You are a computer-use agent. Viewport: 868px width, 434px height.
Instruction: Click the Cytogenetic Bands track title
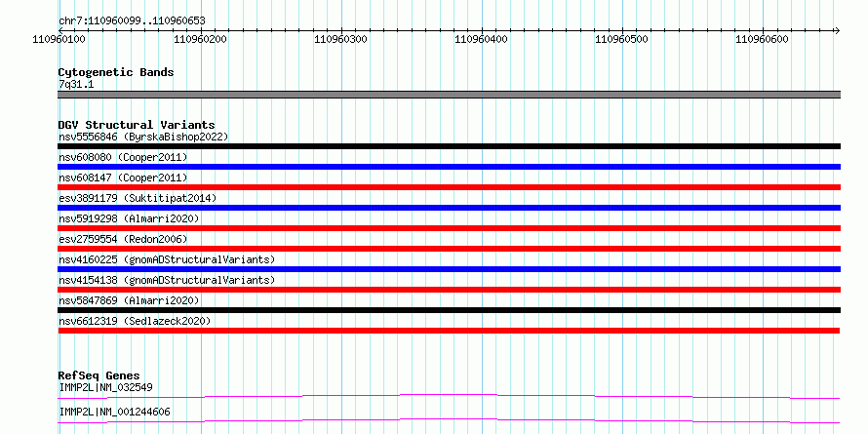click(116, 72)
